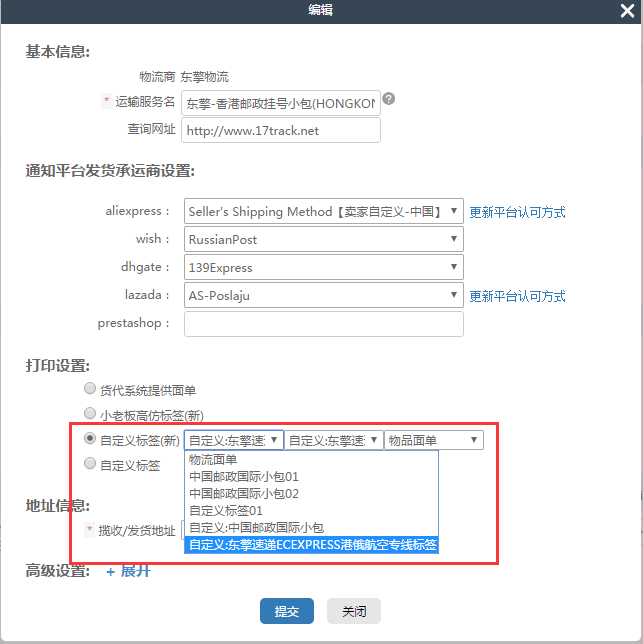Choose the 自定义标签 radio button

pos(91,464)
